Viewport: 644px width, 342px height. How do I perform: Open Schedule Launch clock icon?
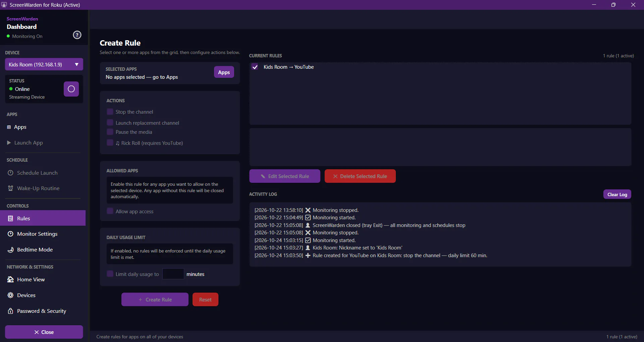tap(10, 173)
